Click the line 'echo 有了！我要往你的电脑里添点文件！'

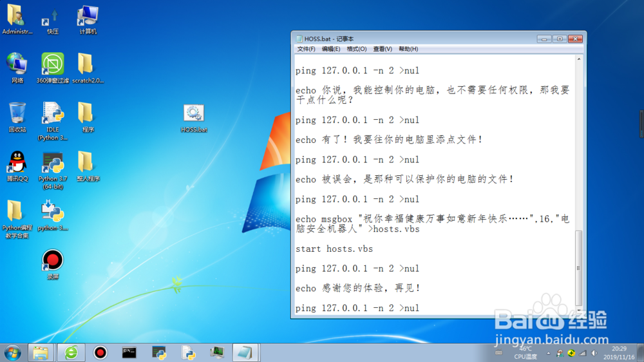point(388,140)
